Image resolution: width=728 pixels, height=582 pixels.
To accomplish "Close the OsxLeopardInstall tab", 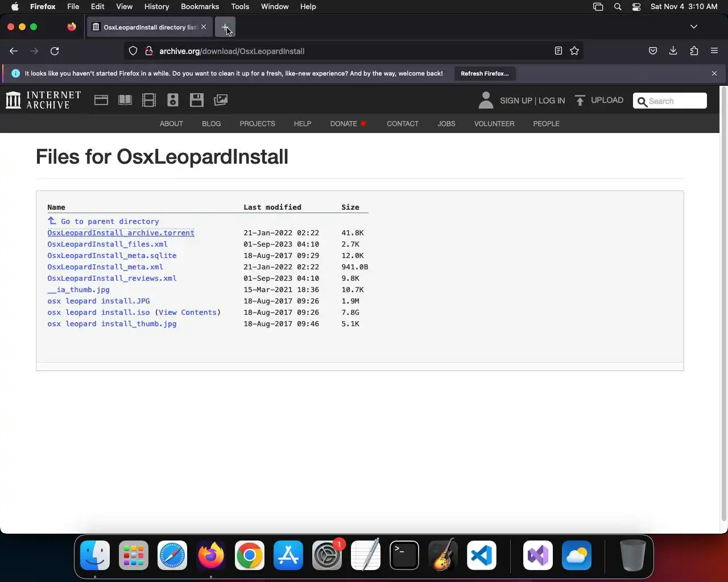I will (x=204, y=27).
